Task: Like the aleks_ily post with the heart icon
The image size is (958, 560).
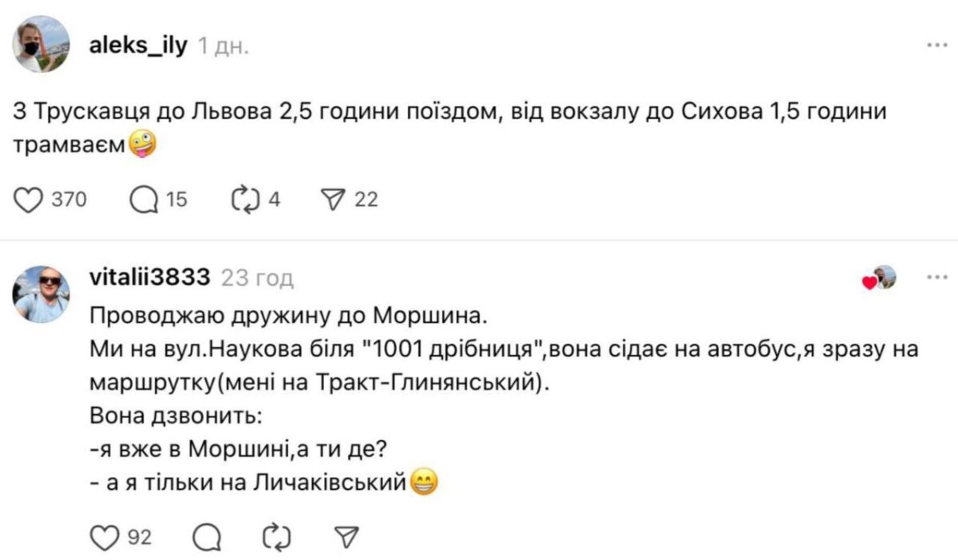Action: point(29,200)
